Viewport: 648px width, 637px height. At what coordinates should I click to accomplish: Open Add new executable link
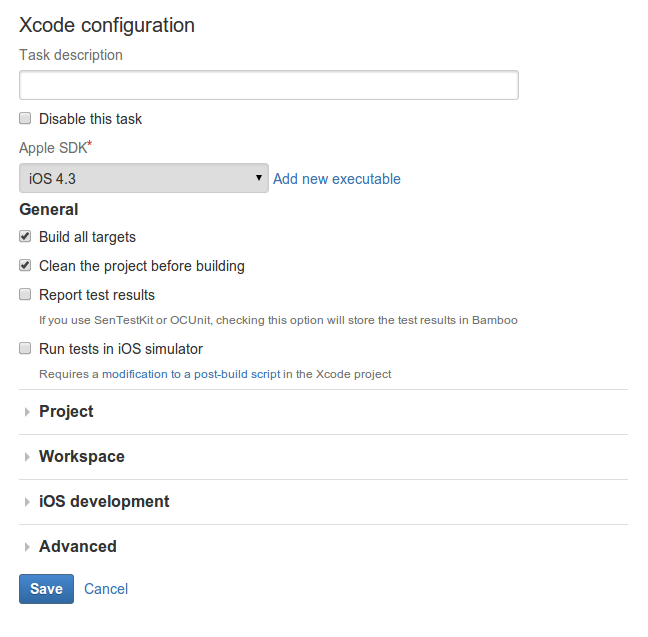click(337, 179)
